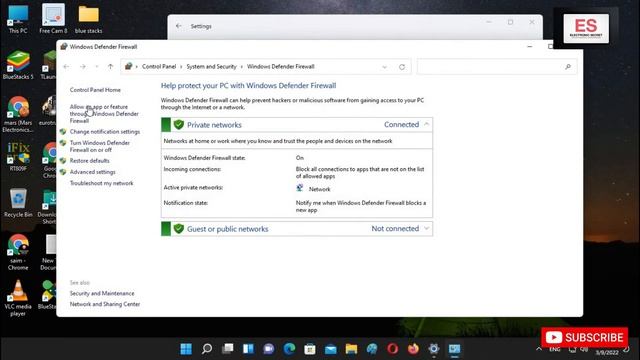Viewport: 640px width, 360px height.
Task: Open Network and Sharing Center link
Action: pyautogui.click(x=104, y=304)
